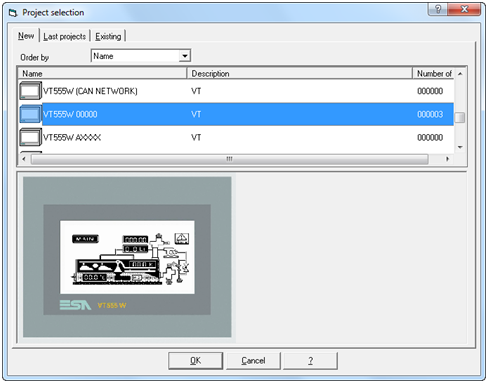Select the VT555W (CAN NETWORK) row text

tap(90, 91)
